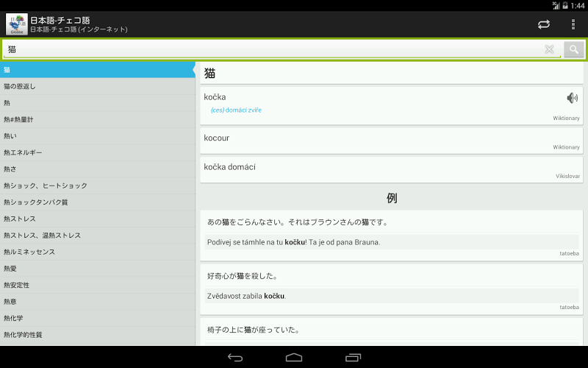Image resolution: width=588 pixels, height=368 pixels.
Task: Tap the magnifier search button
Action: (574, 49)
